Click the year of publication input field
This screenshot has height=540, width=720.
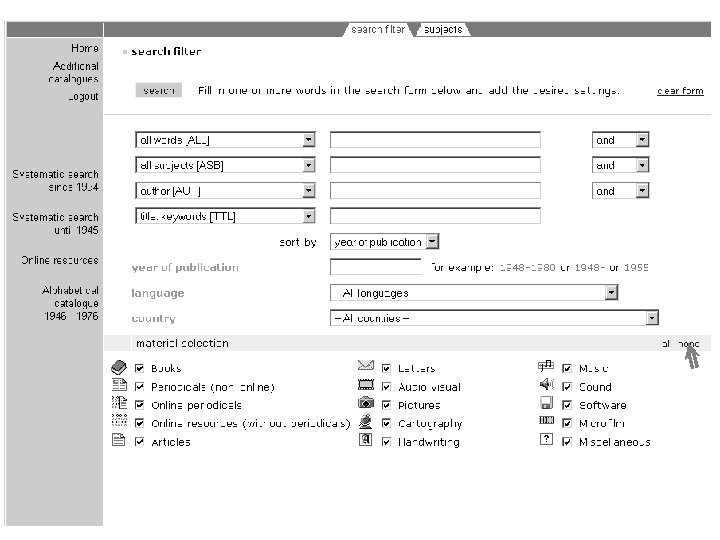(376, 267)
